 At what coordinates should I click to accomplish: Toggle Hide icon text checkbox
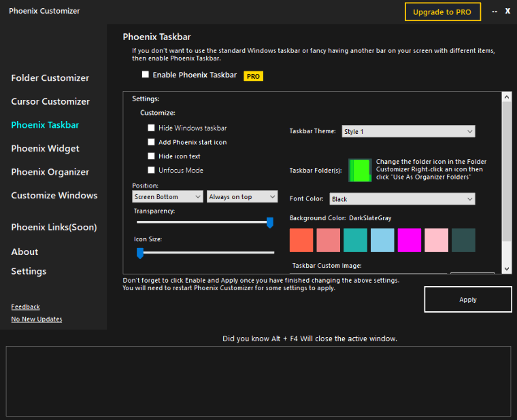pyautogui.click(x=151, y=156)
